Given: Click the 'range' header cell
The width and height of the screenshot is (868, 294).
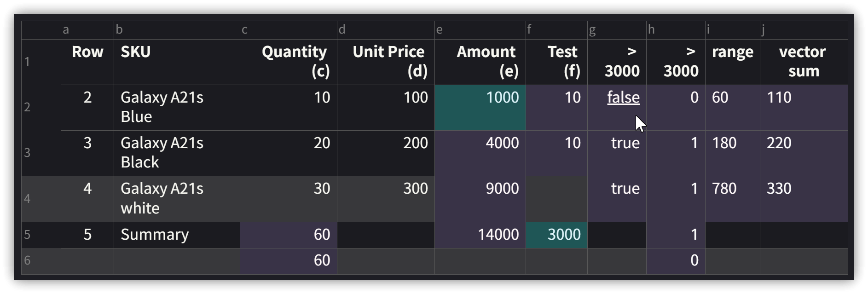Looking at the screenshot, I should coord(733,62).
